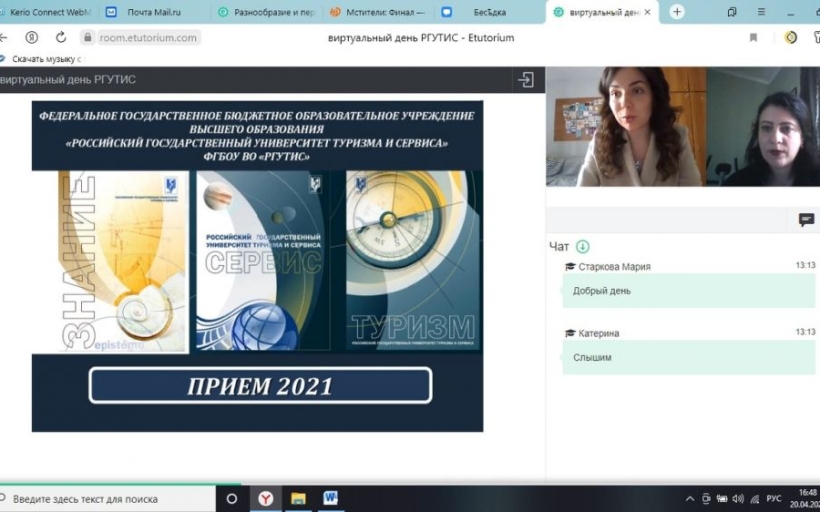Viewport: 820px width, 512px height.
Task: Open the chat bubble icon panel
Action: (x=806, y=220)
